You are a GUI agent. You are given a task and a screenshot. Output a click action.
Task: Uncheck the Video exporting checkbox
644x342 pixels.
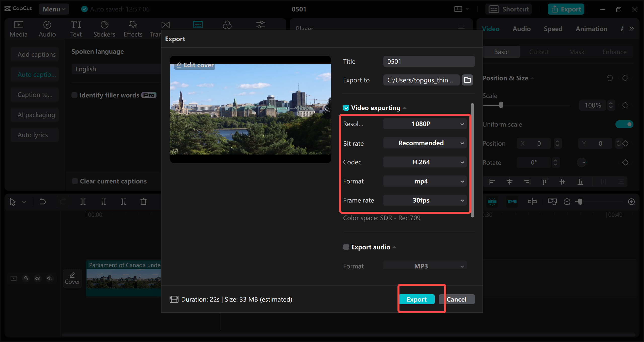[x=346, y=108]
